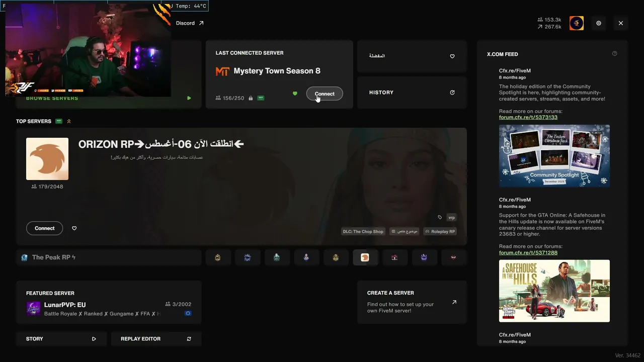Click the green Browse Servers play arrow
644x362 pixels.
[189, 98]
